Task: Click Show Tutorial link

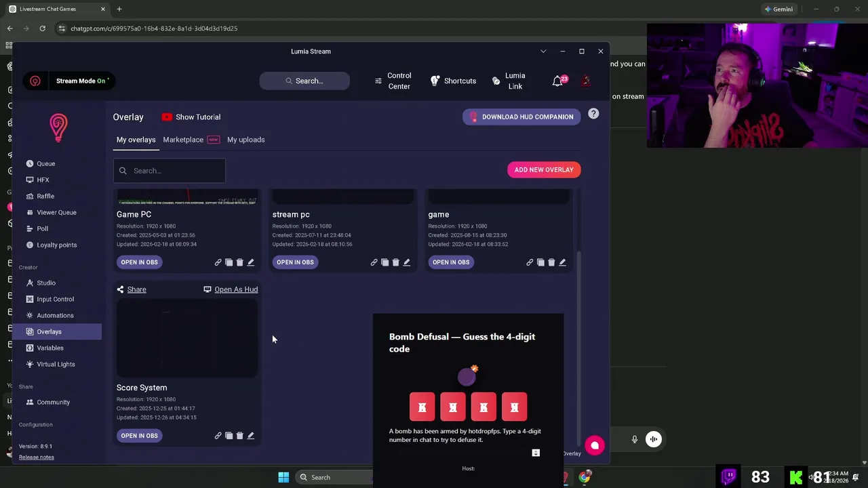Action: pyautogui.click(x=191, y=117)
